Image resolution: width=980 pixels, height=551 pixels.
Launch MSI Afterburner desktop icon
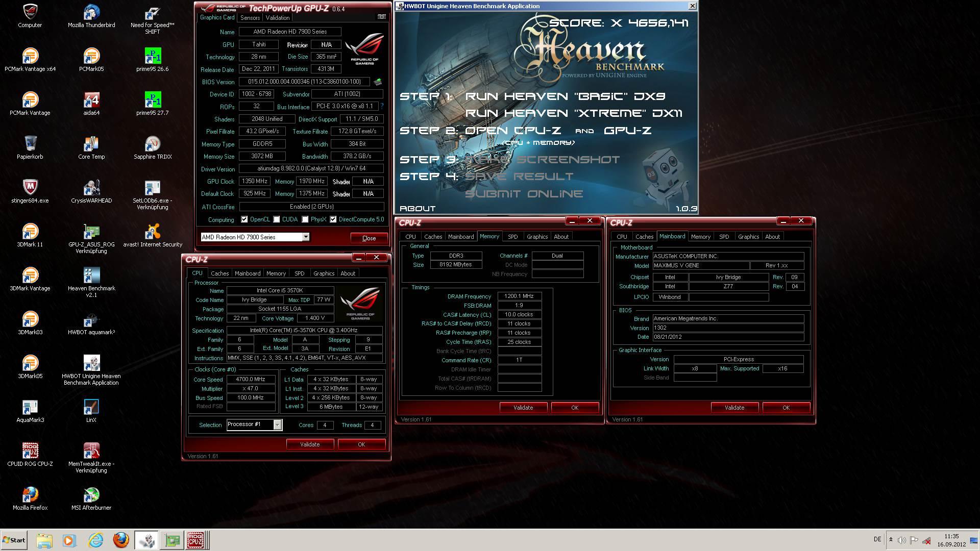[x=91, y=498]
